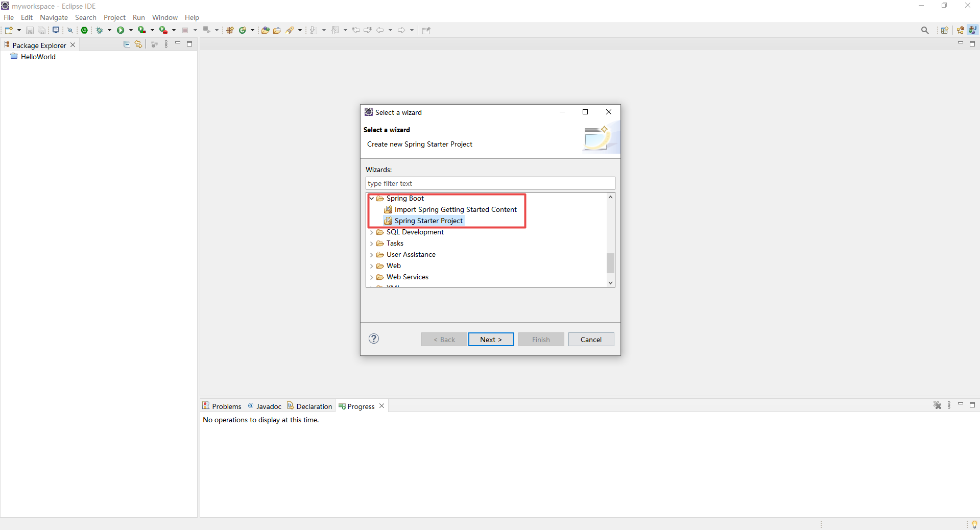Open Package Explorer View Menu dots

tap(166, 44)
